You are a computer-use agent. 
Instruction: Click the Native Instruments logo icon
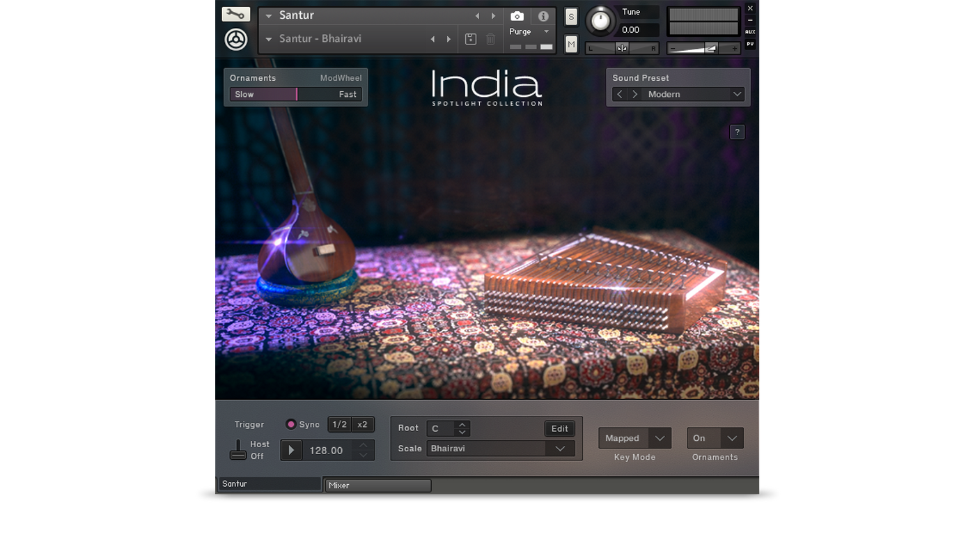[x=236, y=40]
